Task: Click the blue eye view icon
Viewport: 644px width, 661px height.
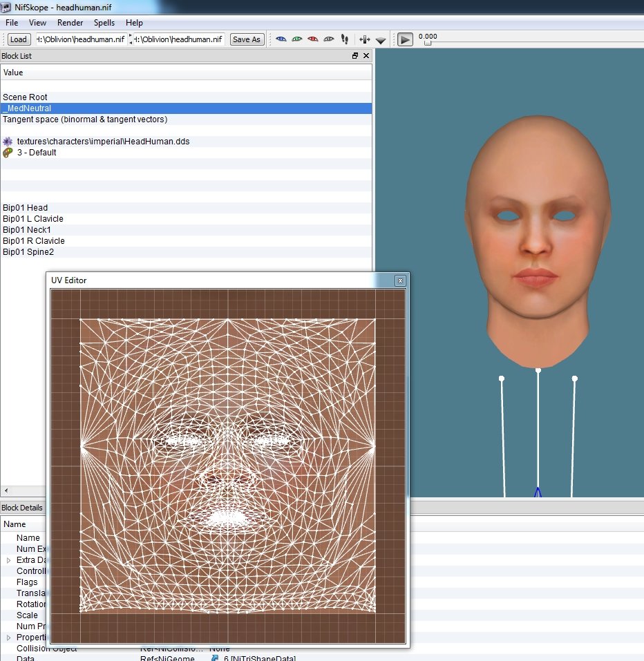Action: [281, 39]
